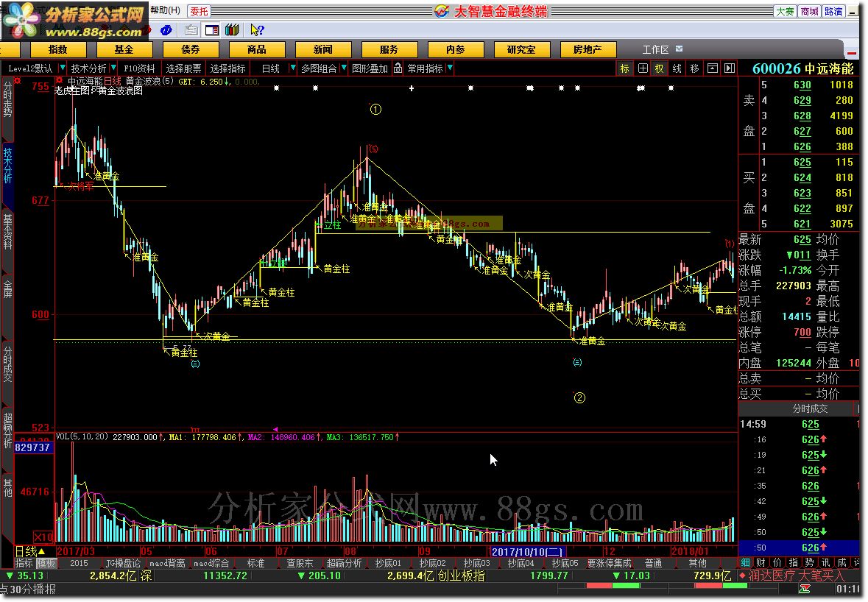Screen dimensions: 868x602
Task: Click the 润达医疗 大笔买入 ticker text
Action: tap(797, 576)
